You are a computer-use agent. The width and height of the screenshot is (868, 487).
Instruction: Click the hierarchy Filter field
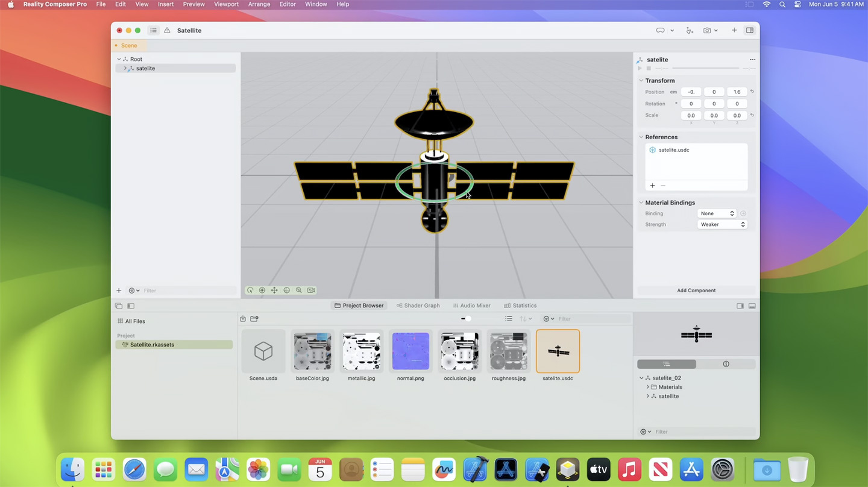click(x=189, y=291)
